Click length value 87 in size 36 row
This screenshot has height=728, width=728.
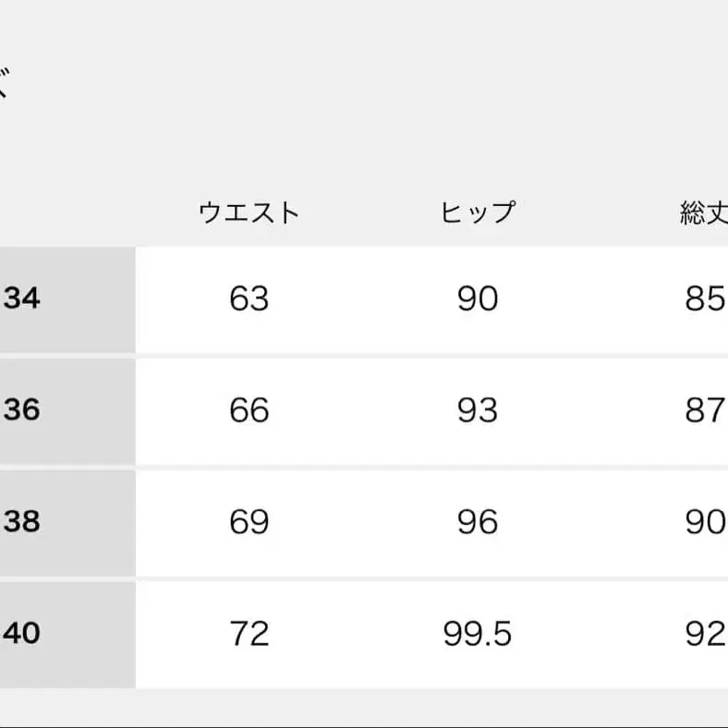[x=705, y=411]
